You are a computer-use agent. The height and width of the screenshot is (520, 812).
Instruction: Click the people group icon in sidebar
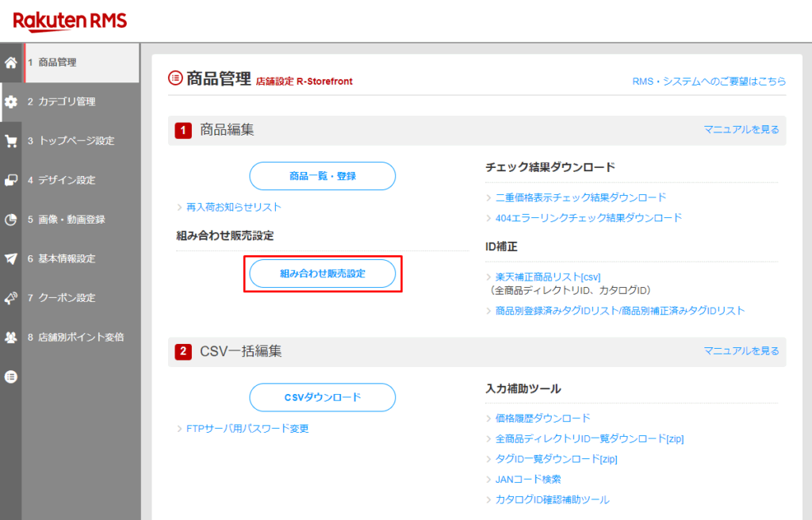tap(11, 338)
